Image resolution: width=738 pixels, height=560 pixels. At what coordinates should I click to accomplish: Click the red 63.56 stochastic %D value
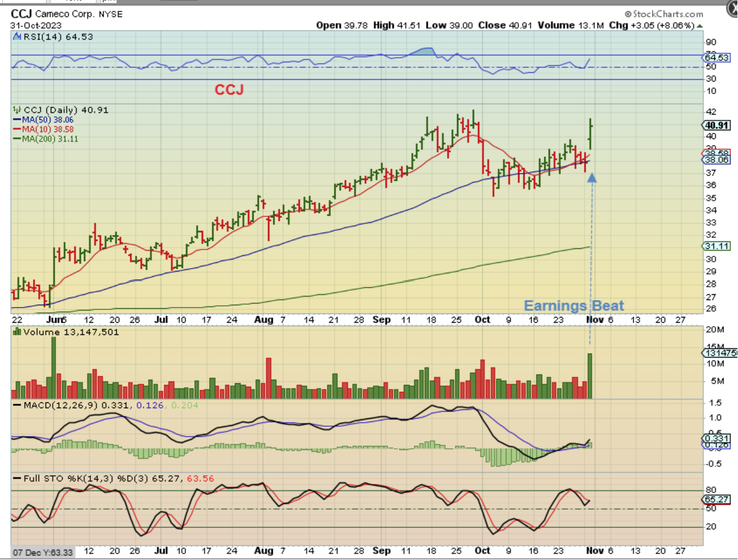pos(200,479)
